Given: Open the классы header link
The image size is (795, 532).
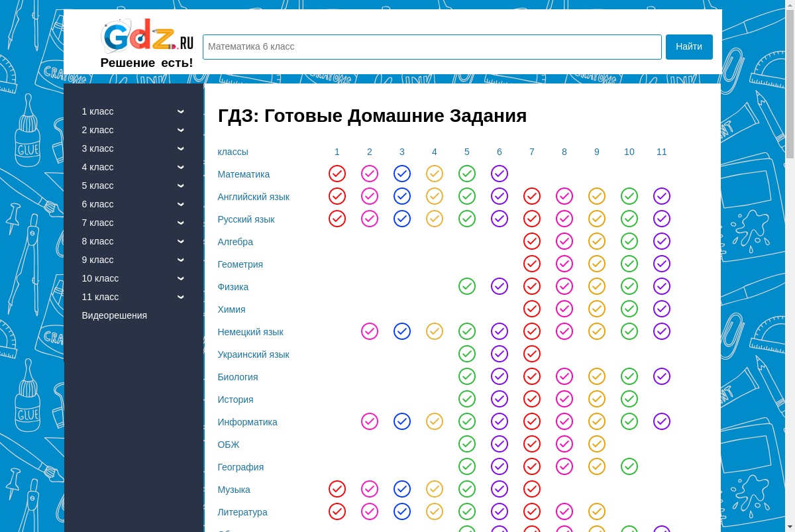Looking at the screenshot, I should tap(233, 152).
